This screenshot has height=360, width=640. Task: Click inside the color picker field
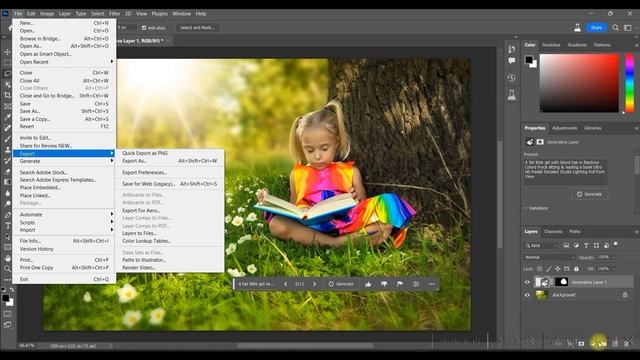(x=579, y=83)
